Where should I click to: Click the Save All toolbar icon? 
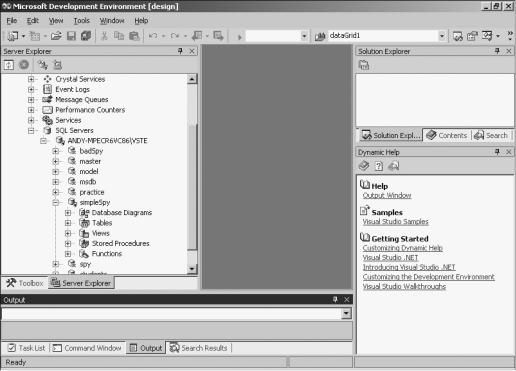pos(86,36)
